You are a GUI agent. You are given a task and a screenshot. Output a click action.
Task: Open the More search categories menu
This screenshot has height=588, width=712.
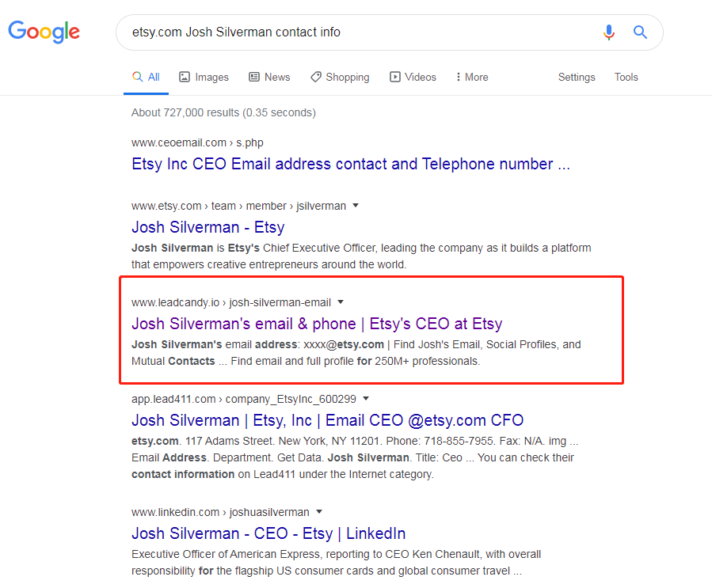[x=472, y=77]
